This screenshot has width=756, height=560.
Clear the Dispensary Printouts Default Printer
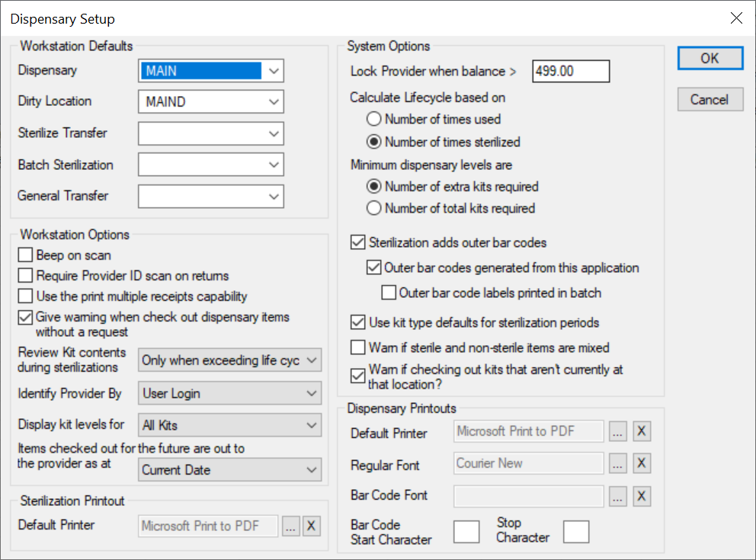pos(642,432)
